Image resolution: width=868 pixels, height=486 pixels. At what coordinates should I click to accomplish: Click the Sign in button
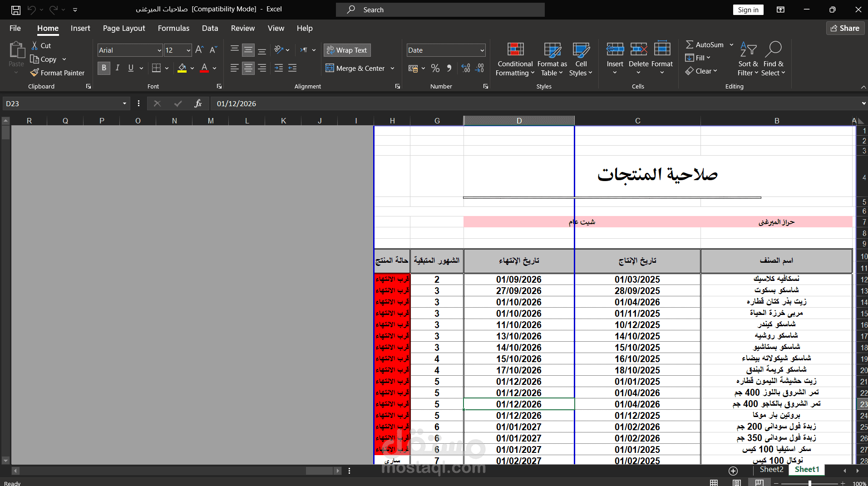pyautogui.click(x=748, y=10)
